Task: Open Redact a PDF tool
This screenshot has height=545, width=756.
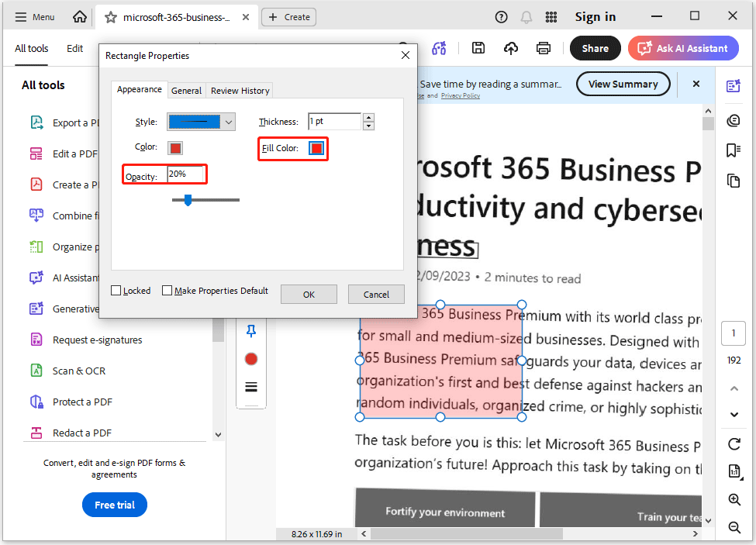Action: tap(71, 433)
